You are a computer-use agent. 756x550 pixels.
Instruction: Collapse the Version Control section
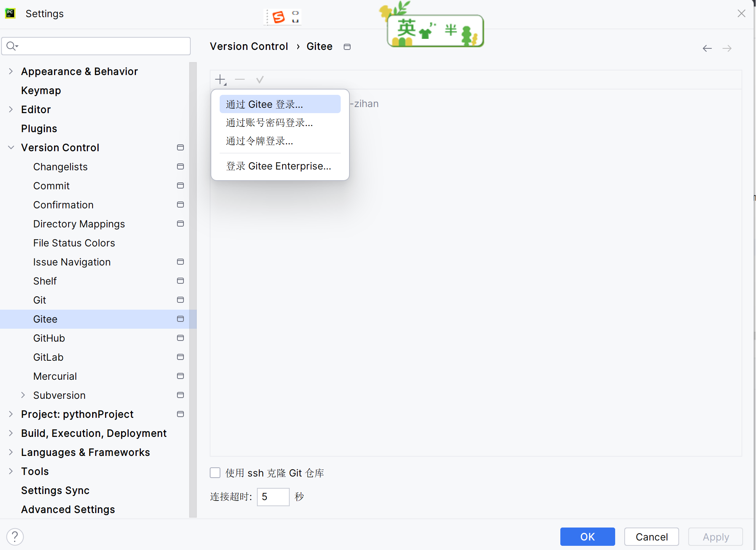tap(11, 147)
